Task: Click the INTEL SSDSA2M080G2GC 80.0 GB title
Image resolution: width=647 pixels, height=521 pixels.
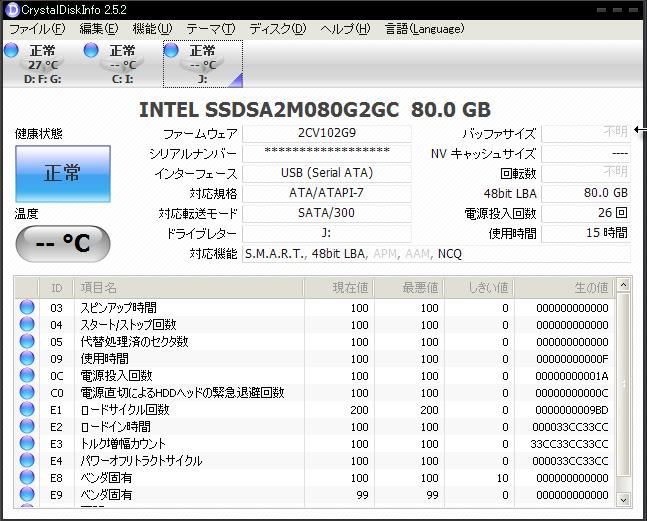Action: pyautogui.click(x=315, y=110)
